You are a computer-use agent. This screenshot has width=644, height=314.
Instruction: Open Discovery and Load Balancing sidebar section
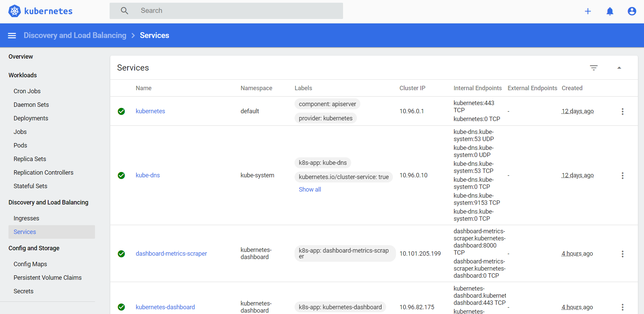(49, 202)
